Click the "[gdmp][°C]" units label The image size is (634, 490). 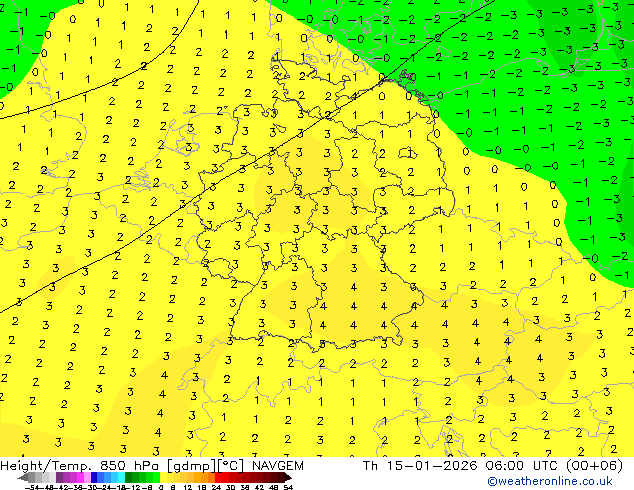(206, 466)
